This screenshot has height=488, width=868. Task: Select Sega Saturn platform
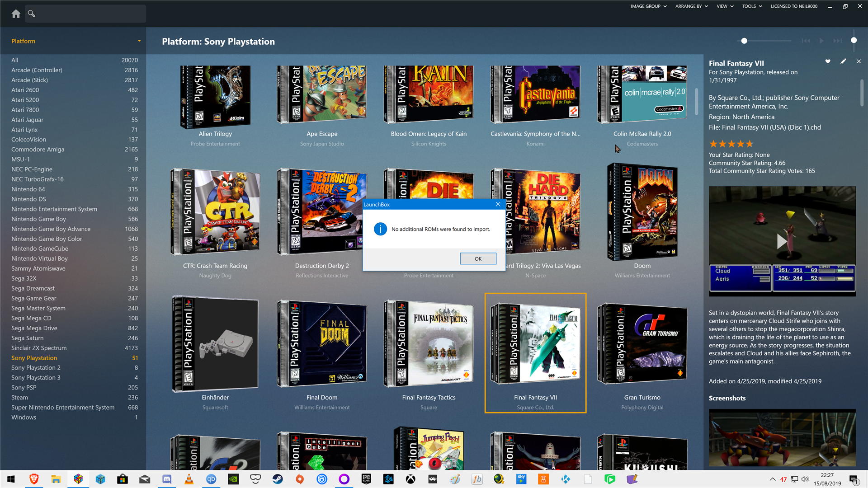click(x=75, y=338)
